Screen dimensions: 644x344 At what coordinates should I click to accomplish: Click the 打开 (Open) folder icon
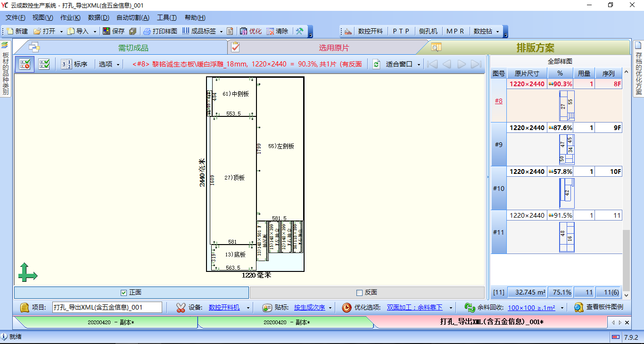[37, 31]
